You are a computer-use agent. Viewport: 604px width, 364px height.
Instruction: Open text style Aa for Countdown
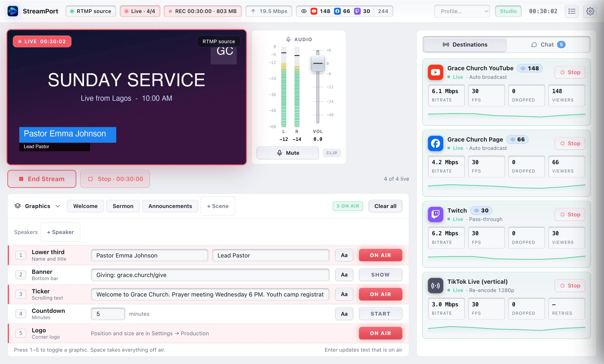coord(344,314)
